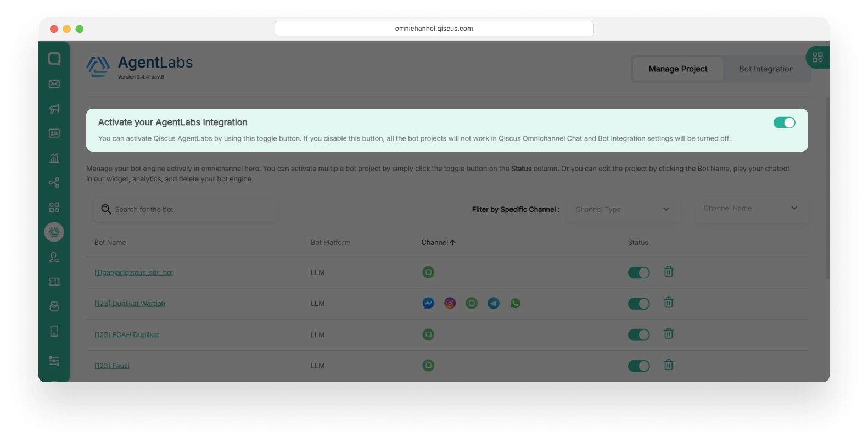Open the [11ganjar]qiscus_sdr_bot link
Screen dimensions: 868x442
[134, 273]
